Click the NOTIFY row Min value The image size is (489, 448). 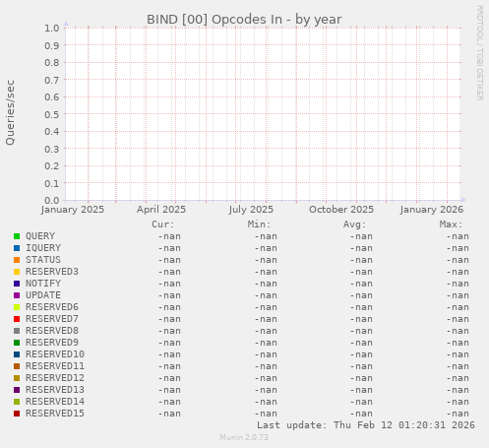click(x=266, y=284)
